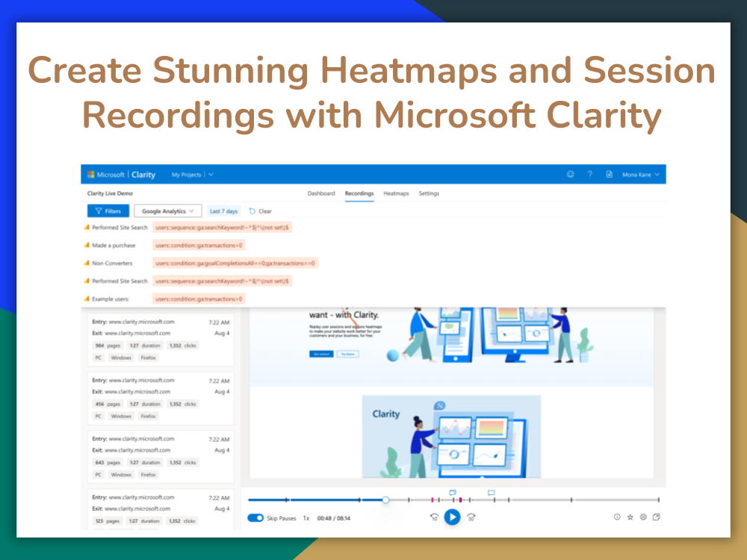Open the Dashboard tab
747x560 pixels.
pos(321,193)
